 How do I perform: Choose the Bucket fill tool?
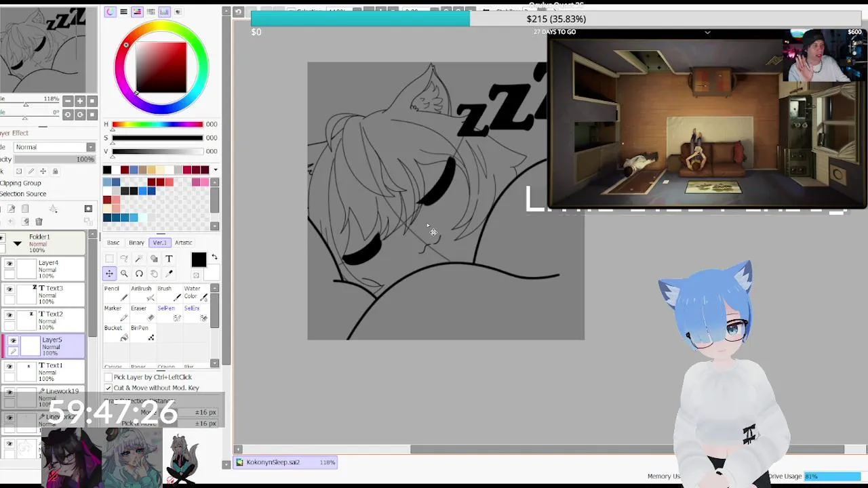[x=115, y=333]
